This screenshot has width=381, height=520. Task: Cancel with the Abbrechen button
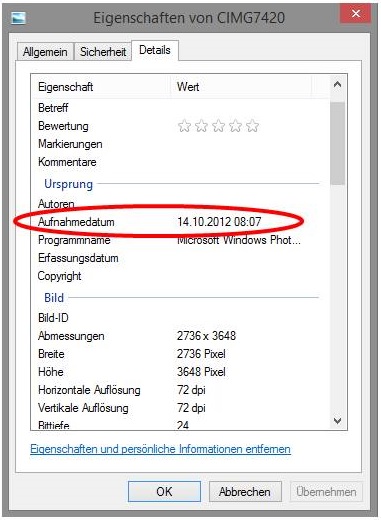click(x=245, y=492)
